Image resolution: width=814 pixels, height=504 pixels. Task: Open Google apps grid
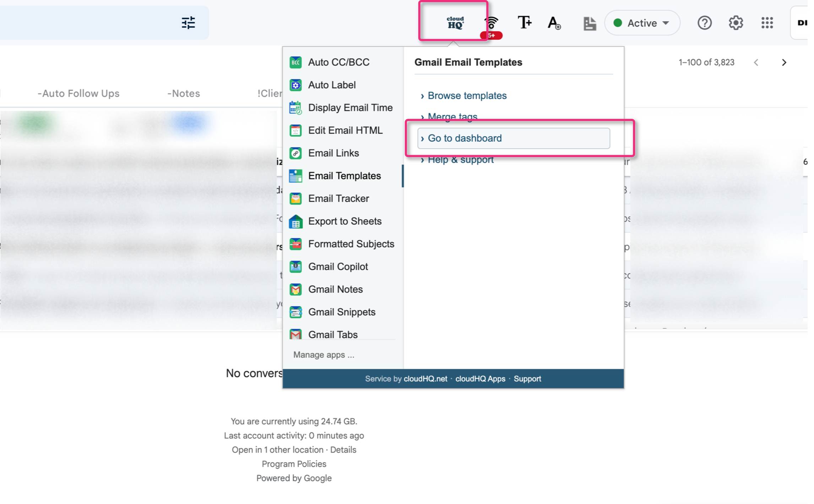coord(767,23)
